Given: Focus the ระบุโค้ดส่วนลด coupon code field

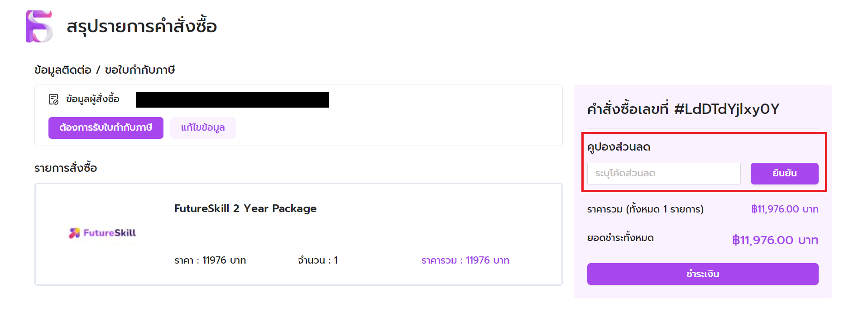Looking at the screenshot, I should pos(664,174).
